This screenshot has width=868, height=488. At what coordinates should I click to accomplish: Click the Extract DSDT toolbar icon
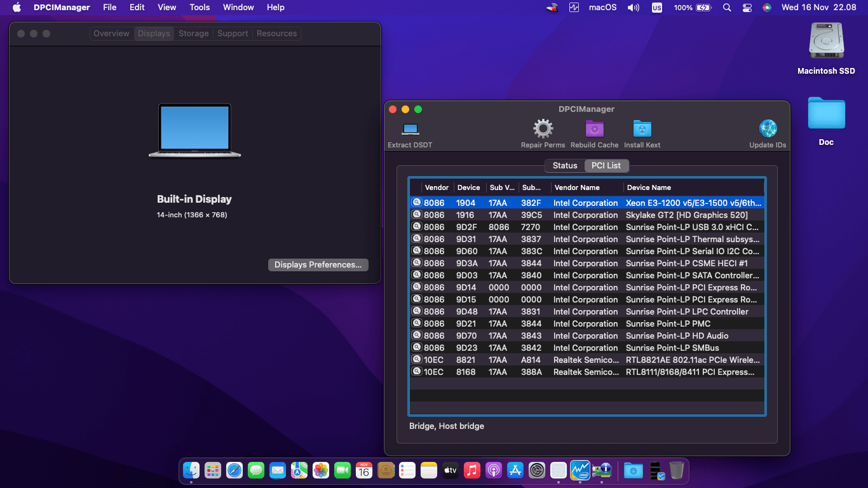tap(410, 130)
